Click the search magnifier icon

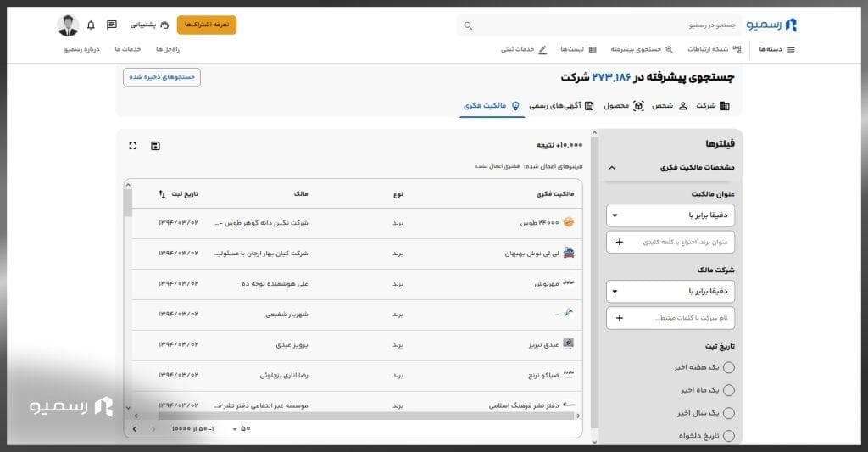pyautogui.click(x=468, y=25)
